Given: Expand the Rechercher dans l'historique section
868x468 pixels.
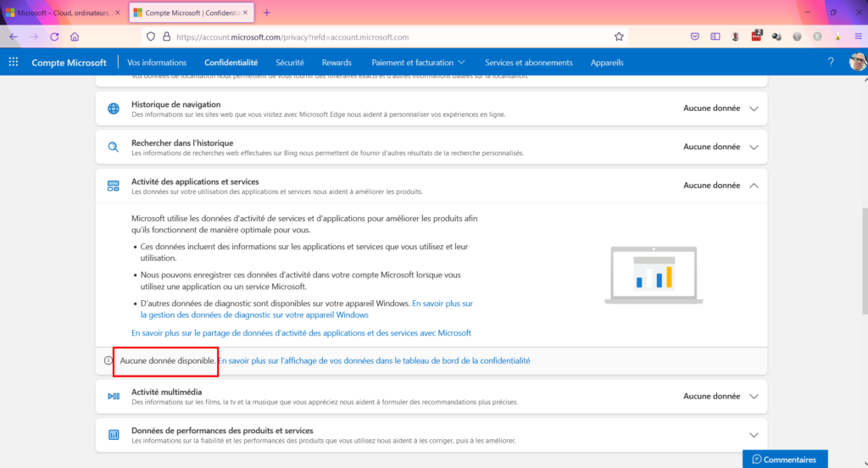Looking at the screenshot, I should pos(754,148).
